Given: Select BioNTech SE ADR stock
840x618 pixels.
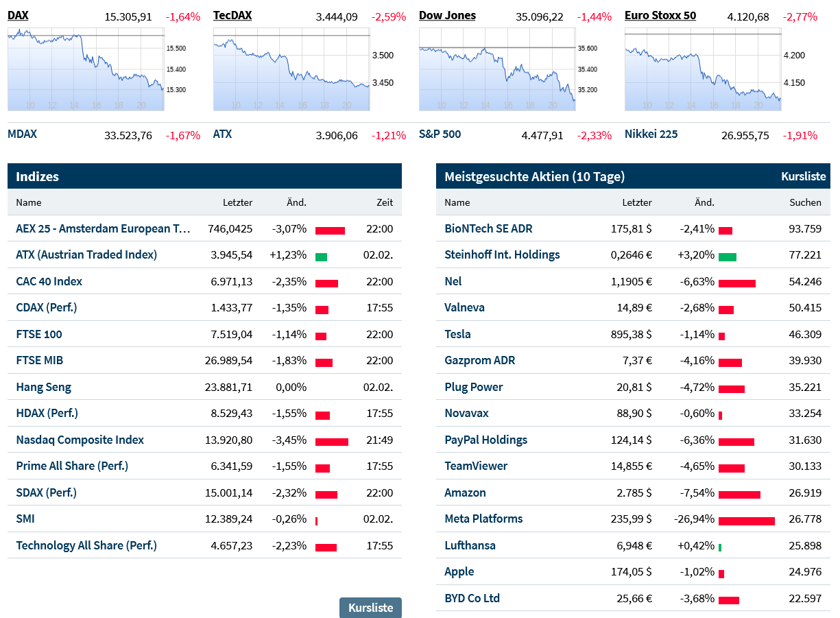Looking at the screenshot, I should pyautogui.click(x=488, y=228).
